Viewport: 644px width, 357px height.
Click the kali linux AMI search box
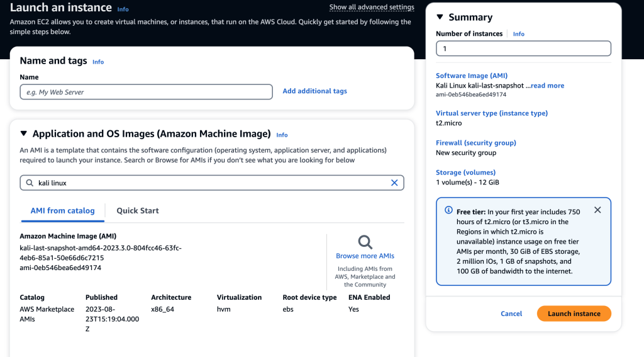click(x=212, y=183)
